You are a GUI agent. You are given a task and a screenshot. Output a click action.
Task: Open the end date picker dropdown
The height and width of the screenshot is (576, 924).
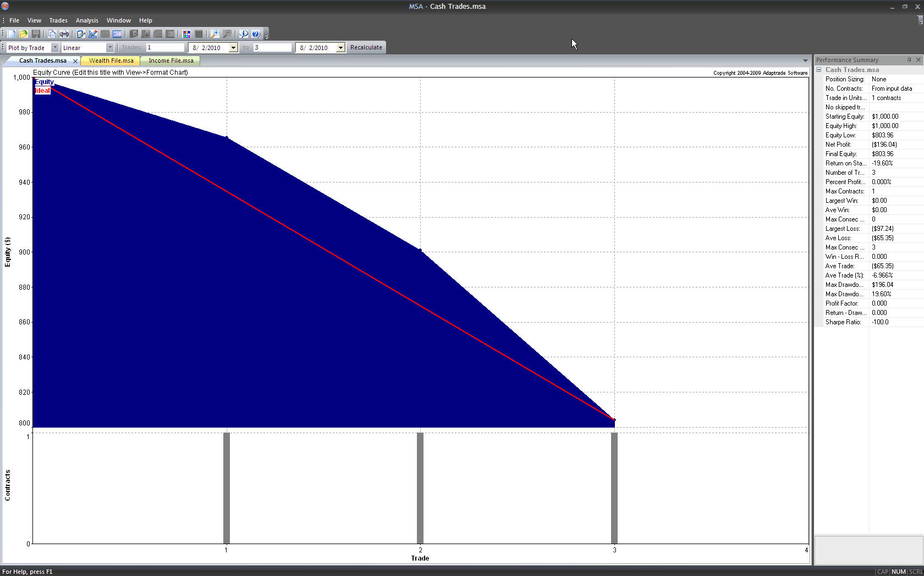point(340,48)
